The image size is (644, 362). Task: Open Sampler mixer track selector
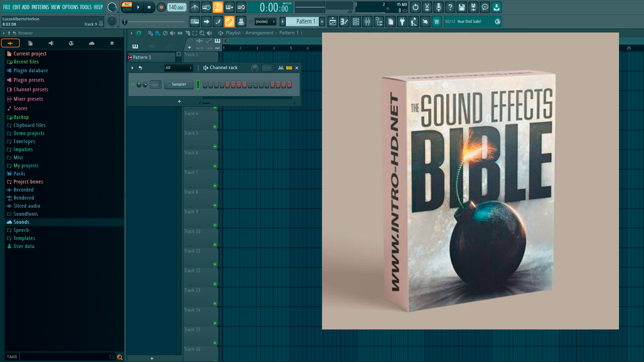(156, 84)
